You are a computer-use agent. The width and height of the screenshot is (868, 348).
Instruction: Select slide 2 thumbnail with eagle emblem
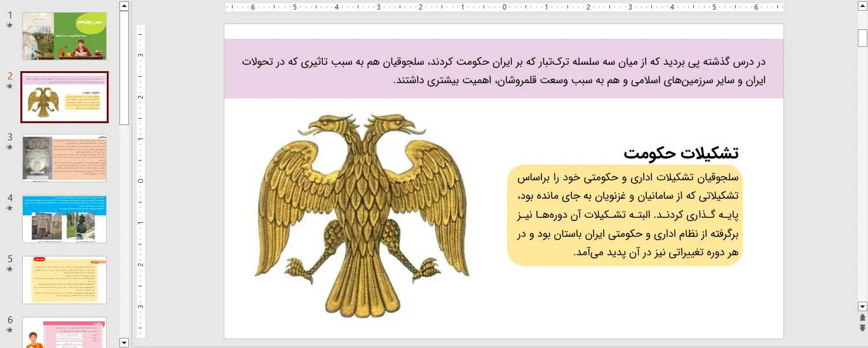pos(64,97)
